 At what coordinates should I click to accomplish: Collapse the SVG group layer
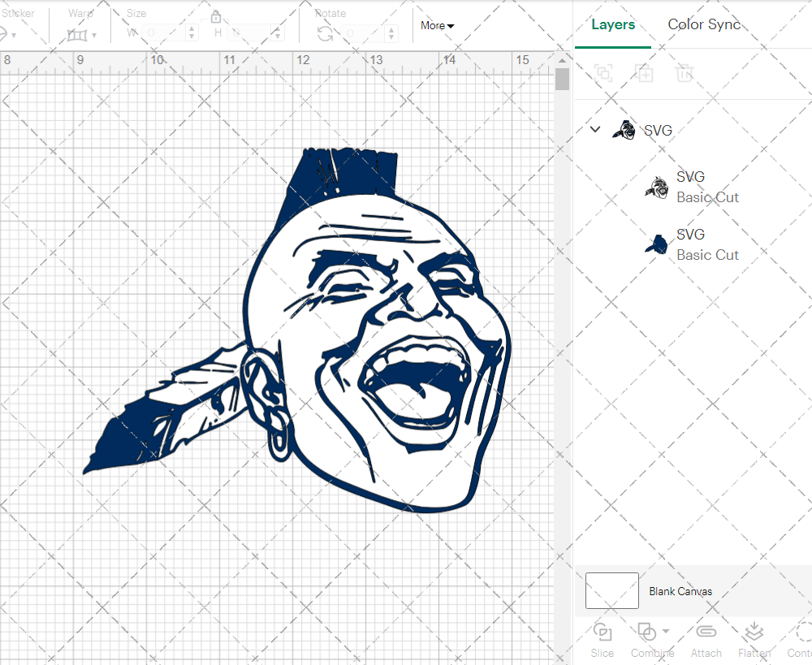click(595, 130)
